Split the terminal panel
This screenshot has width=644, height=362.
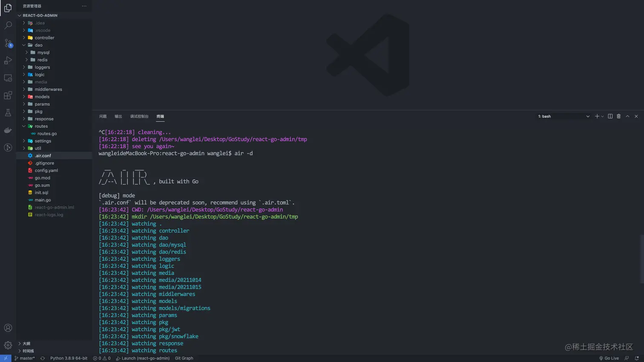610,116
